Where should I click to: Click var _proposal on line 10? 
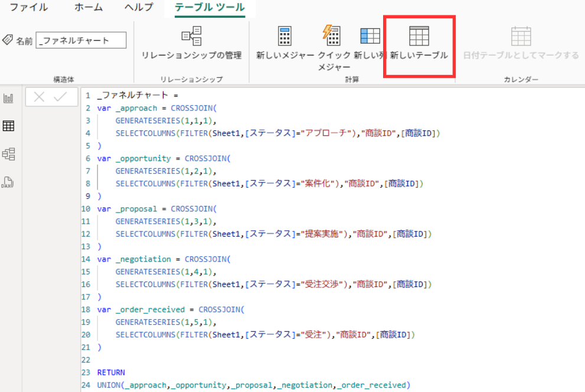[x=128, y=209]
